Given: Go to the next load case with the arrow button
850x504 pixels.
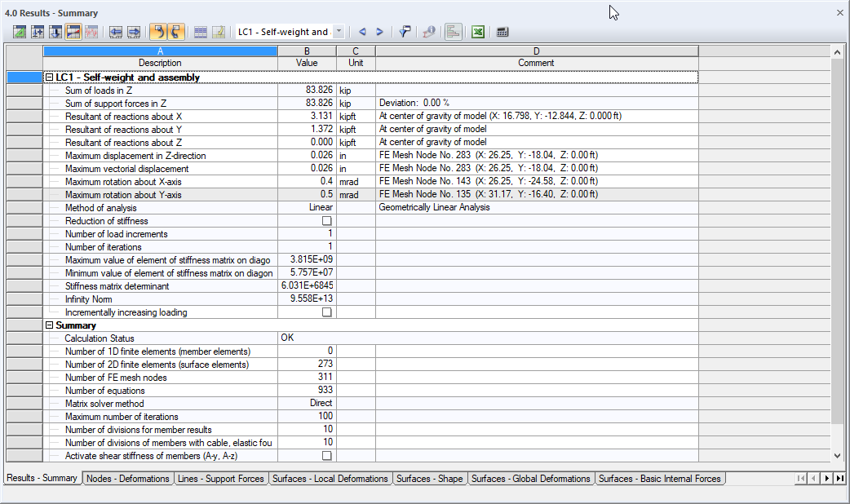Looking at the screenshot, I should click(379, 31).
